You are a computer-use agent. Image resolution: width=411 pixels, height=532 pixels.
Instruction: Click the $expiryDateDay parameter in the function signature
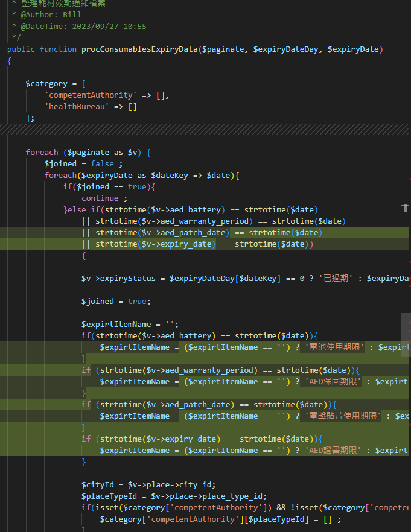(x=285, y=49)
